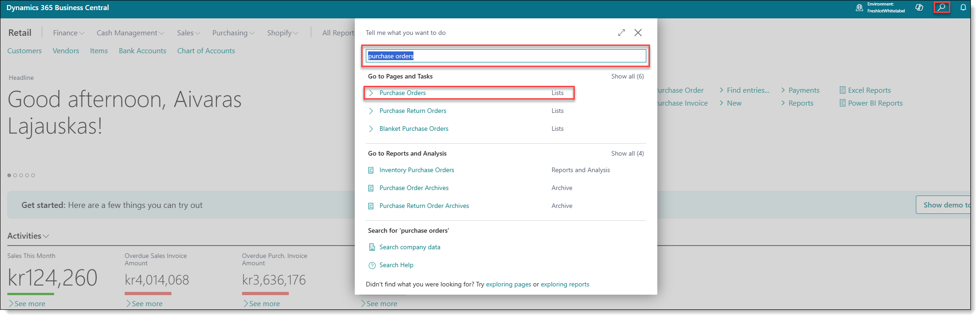
Task: Click the kr124,260 Sales This Month value
Action: (53, 278)
